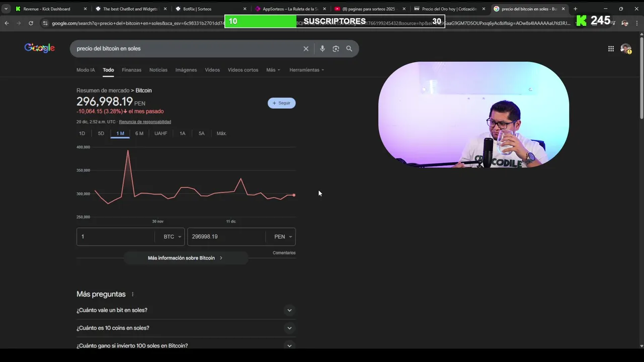Select the 1A chart range
The height and width of the screenshot is (362, 644).
coord(183,133)
